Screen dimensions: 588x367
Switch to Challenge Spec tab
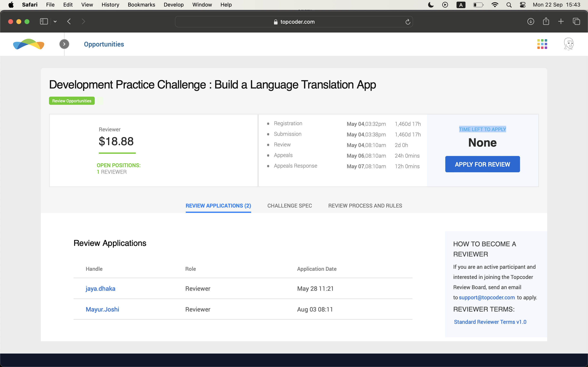coord(289,206)
